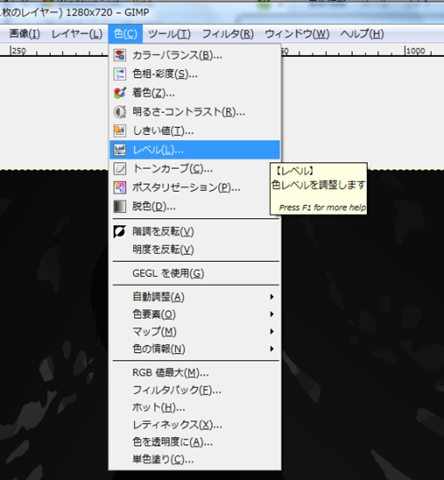Expand 自動調整(A) submenu
Viewport: 444px width, 480px height.
(x=195, y=297)
